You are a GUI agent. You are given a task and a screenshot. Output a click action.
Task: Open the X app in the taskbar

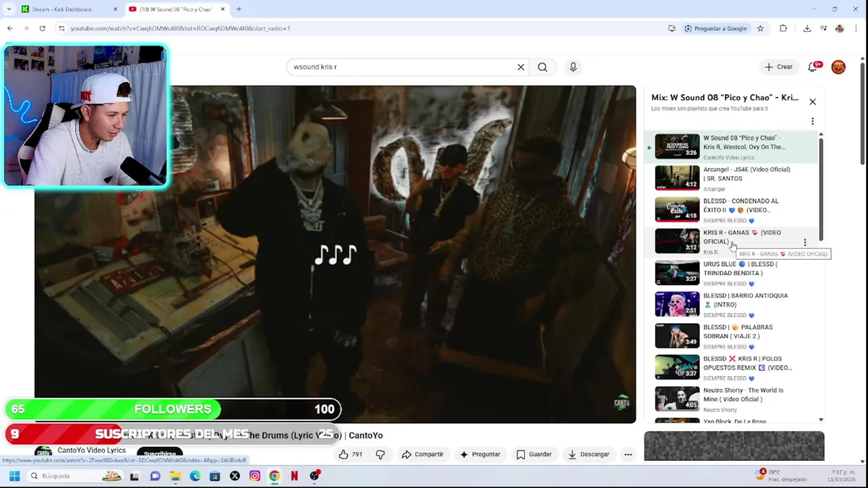[x=235, y=476]
